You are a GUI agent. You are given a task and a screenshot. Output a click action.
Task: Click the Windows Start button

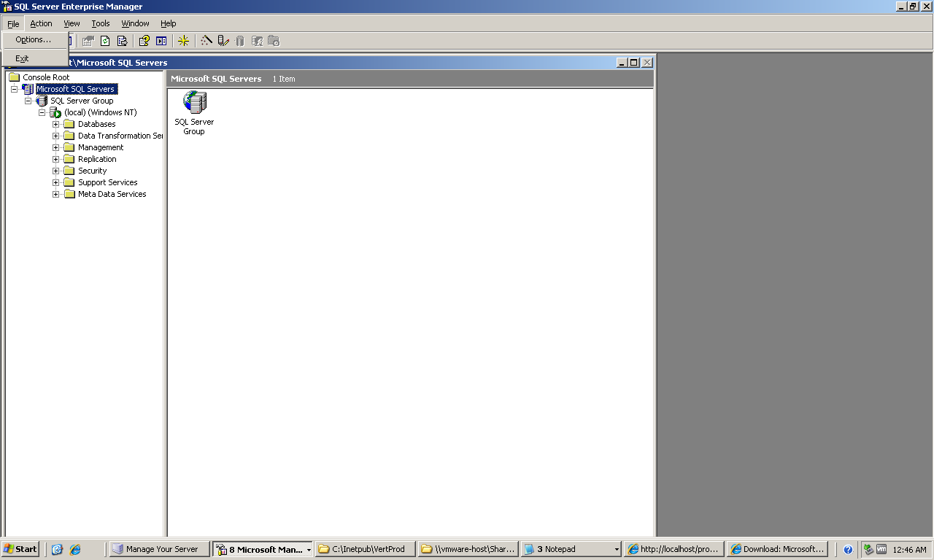[x=20, y=549]
